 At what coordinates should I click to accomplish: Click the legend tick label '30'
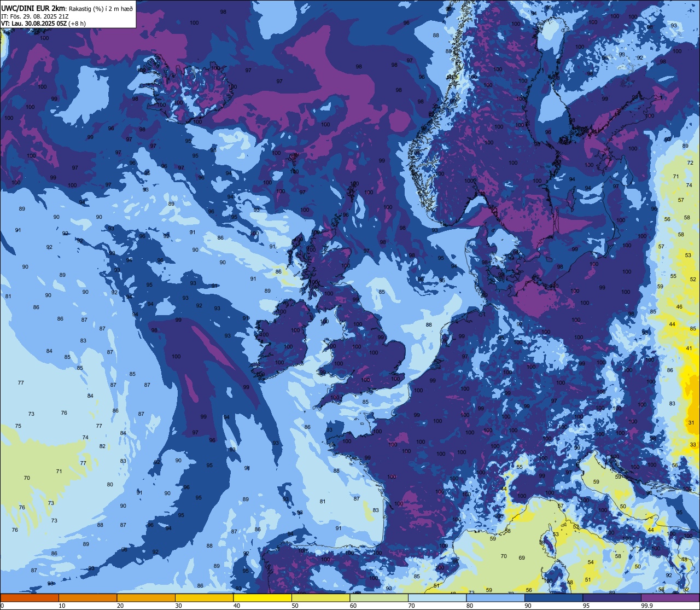[x=178, y=606]
